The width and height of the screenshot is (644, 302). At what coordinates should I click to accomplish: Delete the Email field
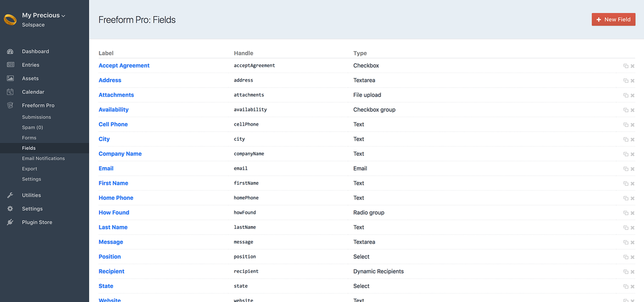633,169
